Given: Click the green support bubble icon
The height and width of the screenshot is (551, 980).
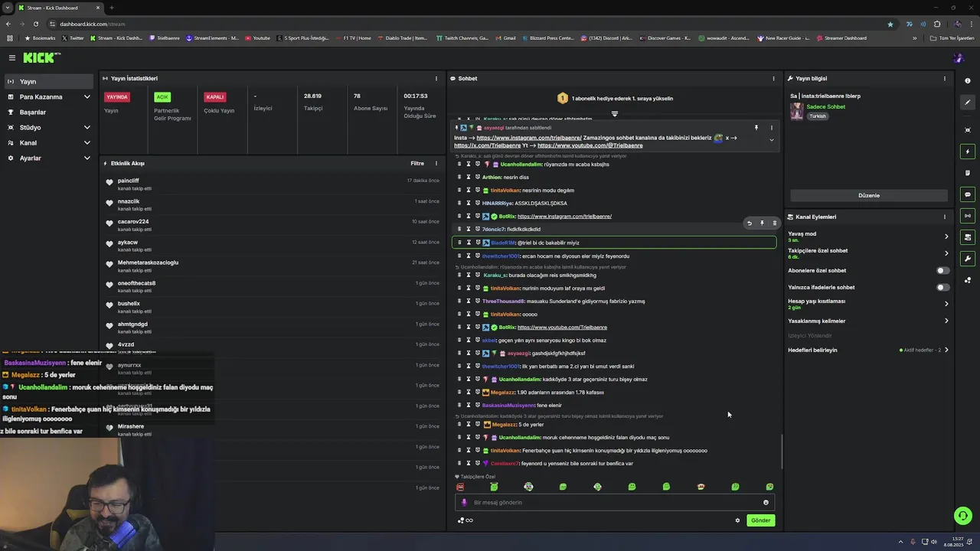Looking at the screenshot, I should coord(963,516).
